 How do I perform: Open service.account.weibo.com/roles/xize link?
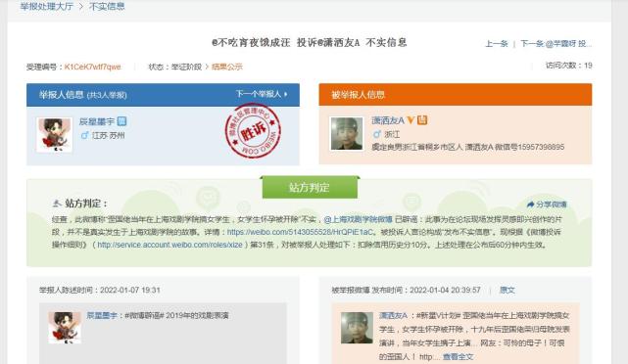point(169,245)
